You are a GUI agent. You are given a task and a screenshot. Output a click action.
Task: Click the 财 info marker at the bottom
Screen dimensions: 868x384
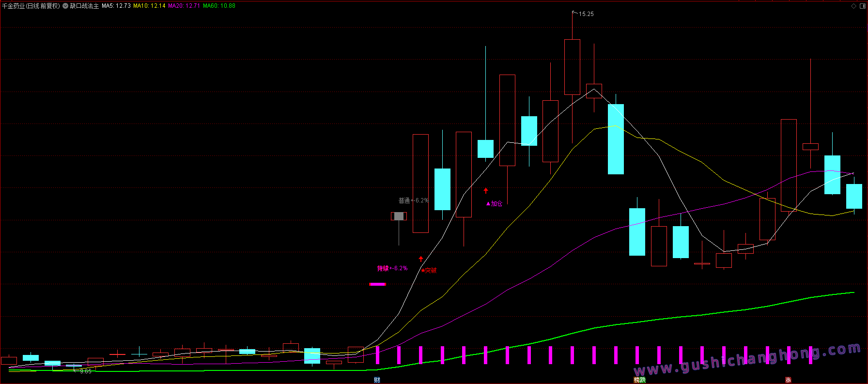click(x=377, y=380)
